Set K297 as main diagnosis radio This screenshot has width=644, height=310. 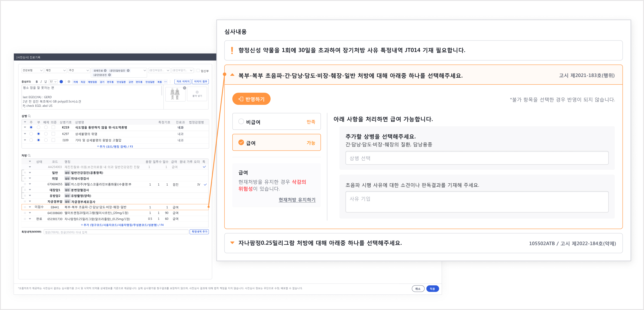pos(31,134)
